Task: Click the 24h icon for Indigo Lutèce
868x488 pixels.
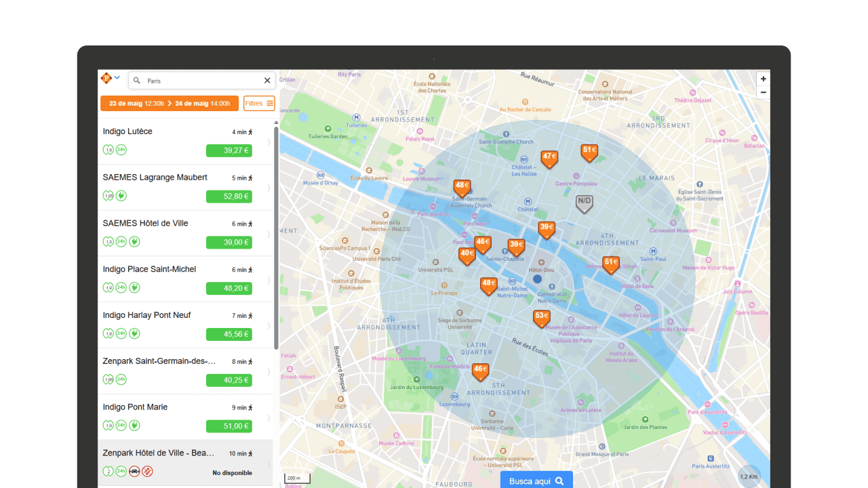Action: pyautogui.click(x=121, y=150)
